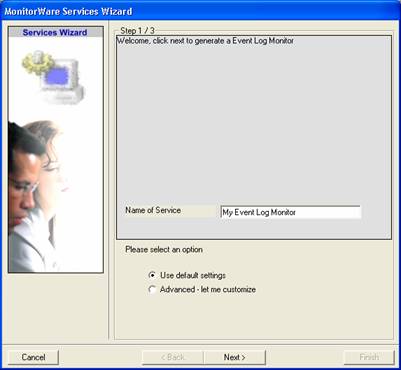Click the Services Wizard sidebar header
This screenshot has width=401, height=370.
55,32
